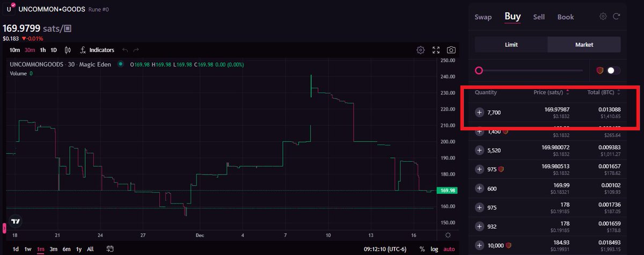Viewport: 644px width, 255px height.
Task: Toggle auto scale on chart
Action: [449, 249]
